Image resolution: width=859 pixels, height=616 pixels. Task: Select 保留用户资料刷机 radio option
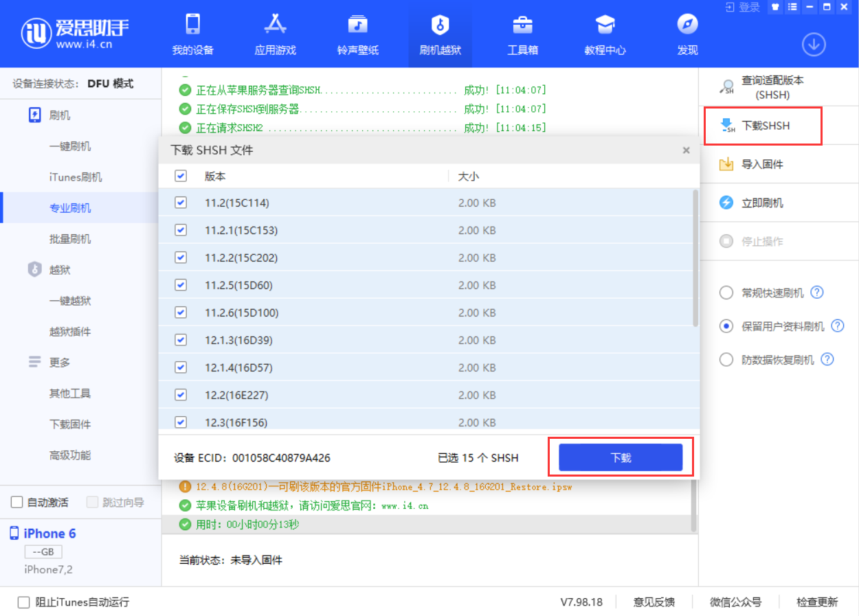tap(726, 326)
